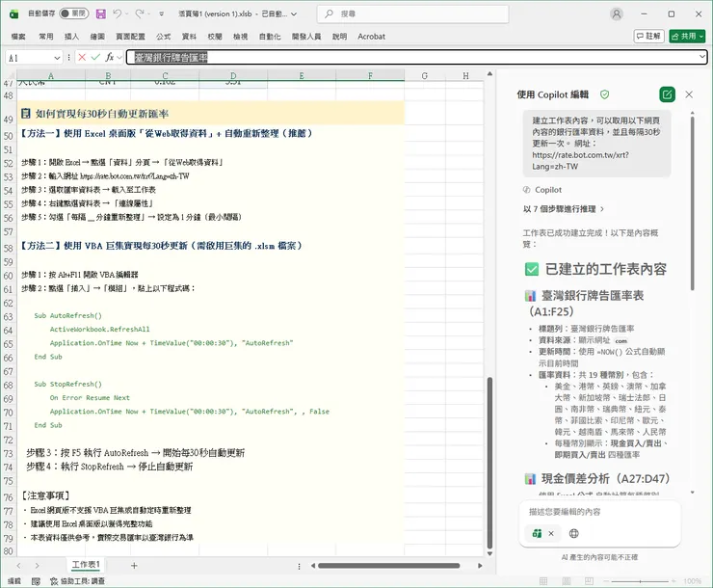Image resolution: width=713 pixels, height=588 pixels.
Task: Click the horizontal scrollbar thumb
Action: 389,566
